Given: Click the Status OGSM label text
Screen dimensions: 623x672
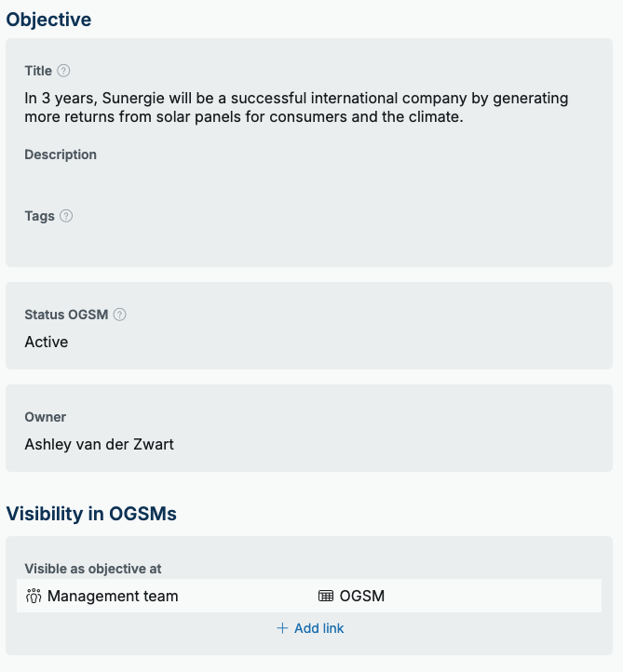Looking at the screenshot, I should [66, 315].
